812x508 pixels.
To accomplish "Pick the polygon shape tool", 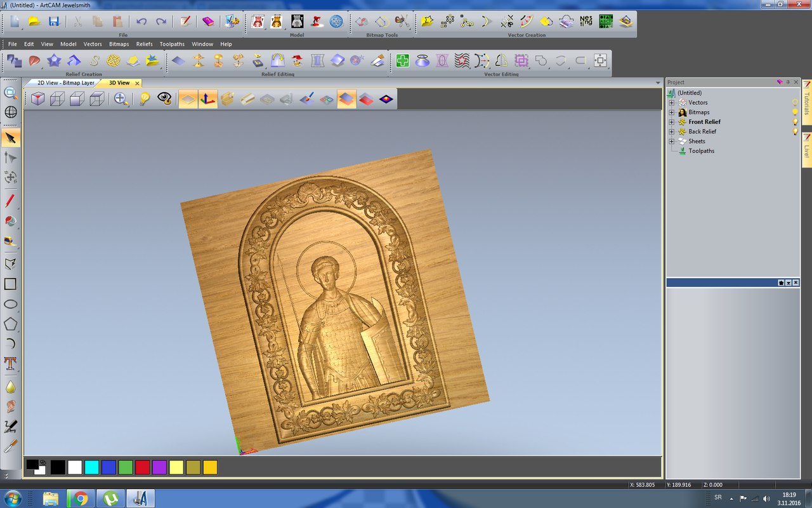I will 10,324.
